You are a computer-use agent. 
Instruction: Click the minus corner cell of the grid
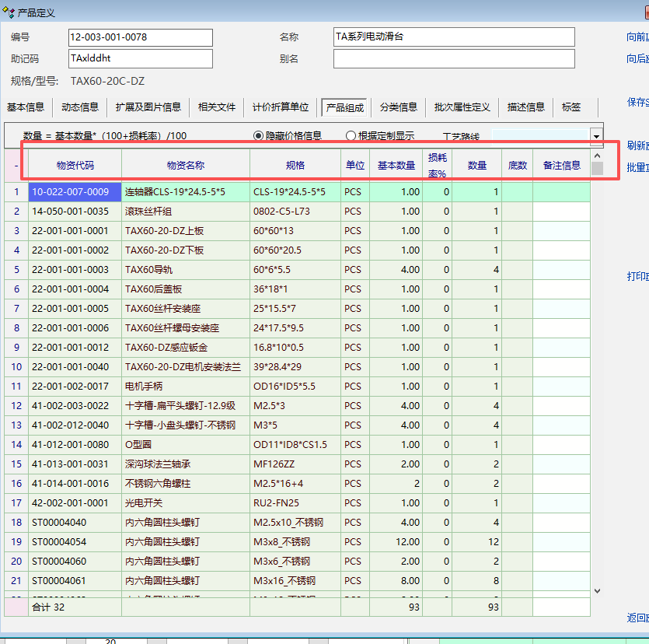[16, 165]
